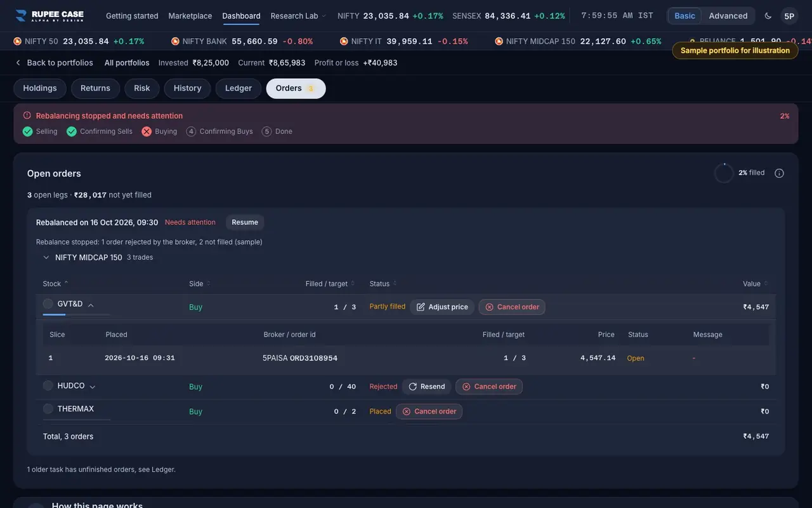Click the Confirming Sells step checkmark

coord(72,131)
